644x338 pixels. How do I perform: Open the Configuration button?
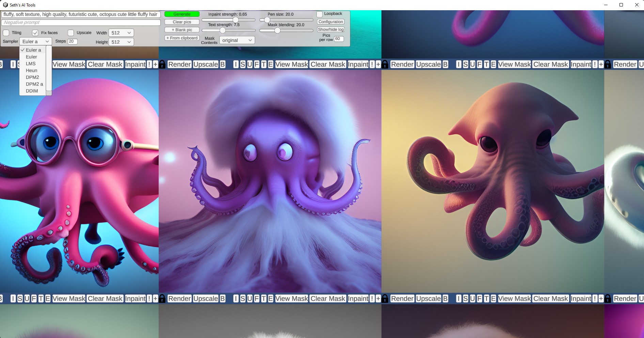pyautogui.click(x=331, y=22)
